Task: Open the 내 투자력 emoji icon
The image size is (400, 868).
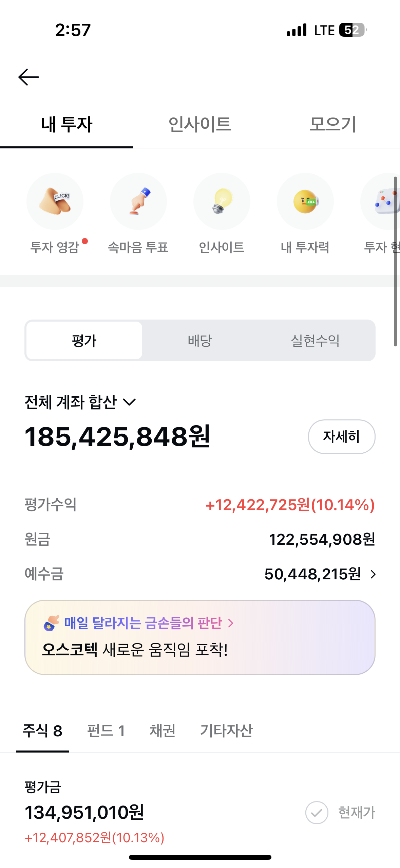Action: [x=305, y=201]
